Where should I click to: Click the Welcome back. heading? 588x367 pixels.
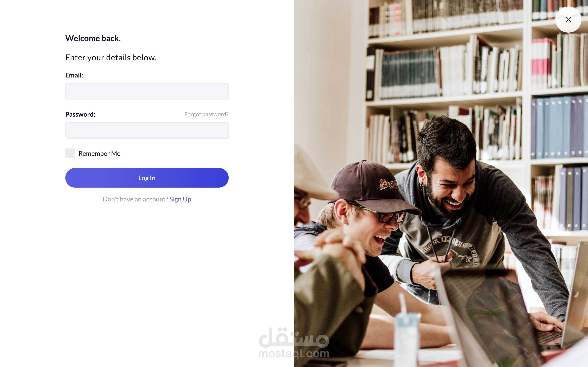tap(93, 38)
